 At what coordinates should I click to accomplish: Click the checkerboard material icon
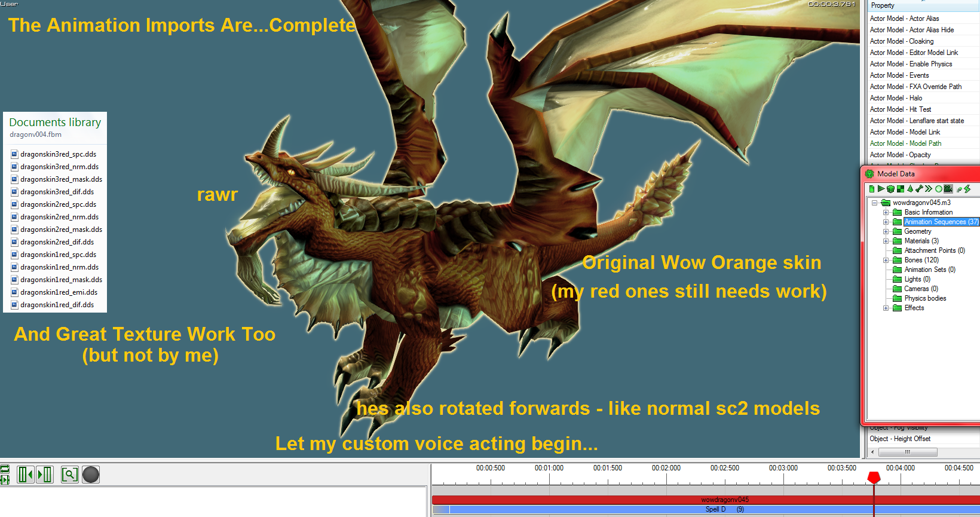click(901, 189)
